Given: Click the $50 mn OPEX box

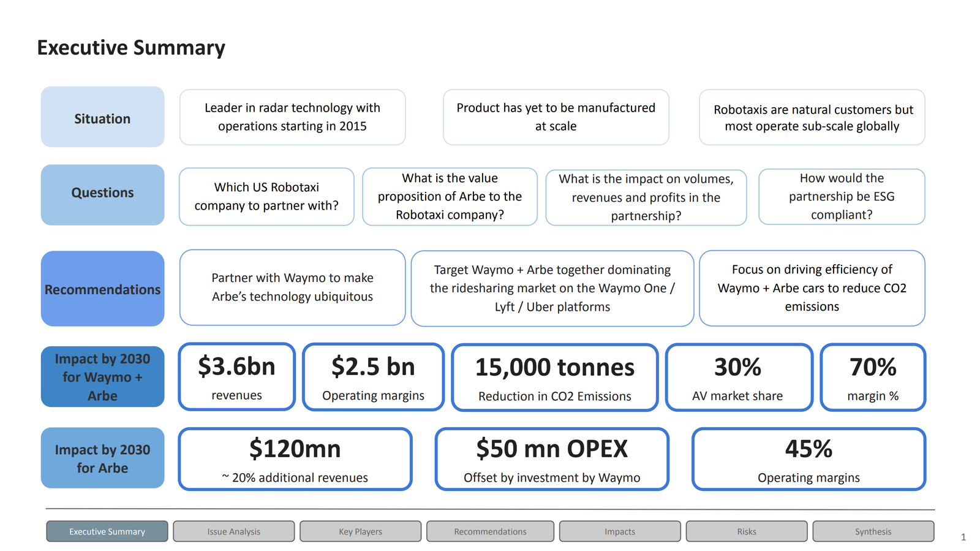Looking at the screenshot, I should [551, 459].
